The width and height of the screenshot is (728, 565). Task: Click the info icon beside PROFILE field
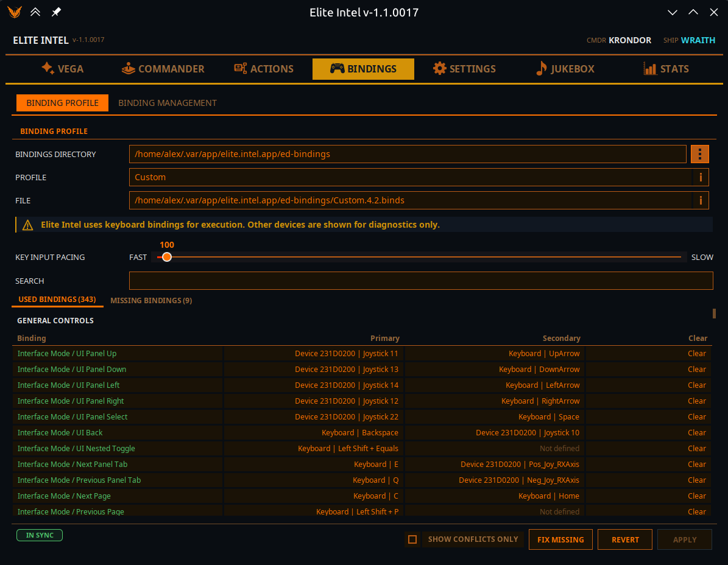point(701,177)
